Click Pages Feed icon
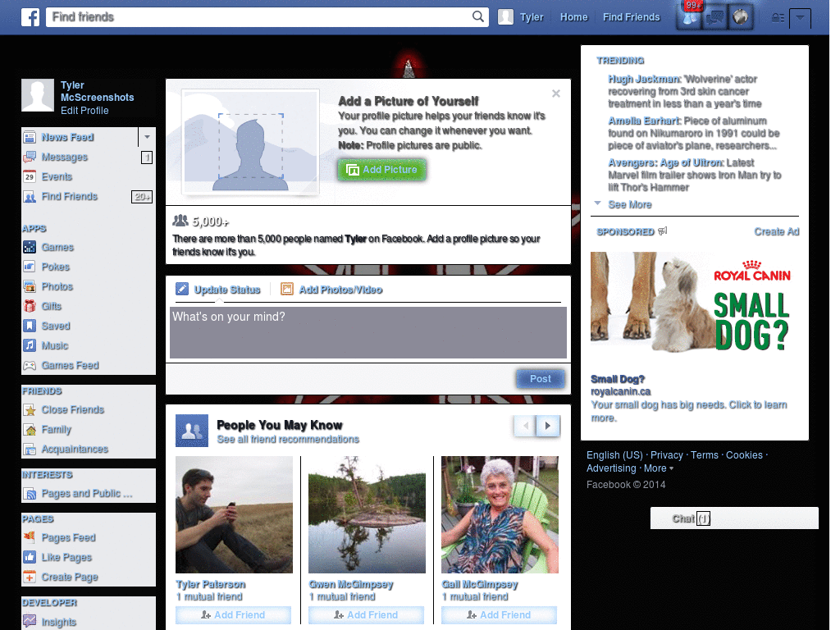 (30, 537)
